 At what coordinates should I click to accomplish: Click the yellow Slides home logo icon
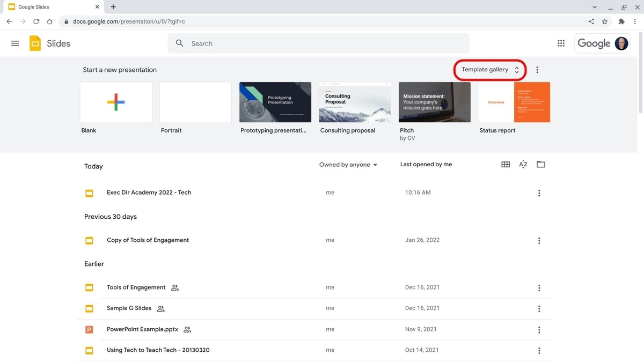point(34,43)
